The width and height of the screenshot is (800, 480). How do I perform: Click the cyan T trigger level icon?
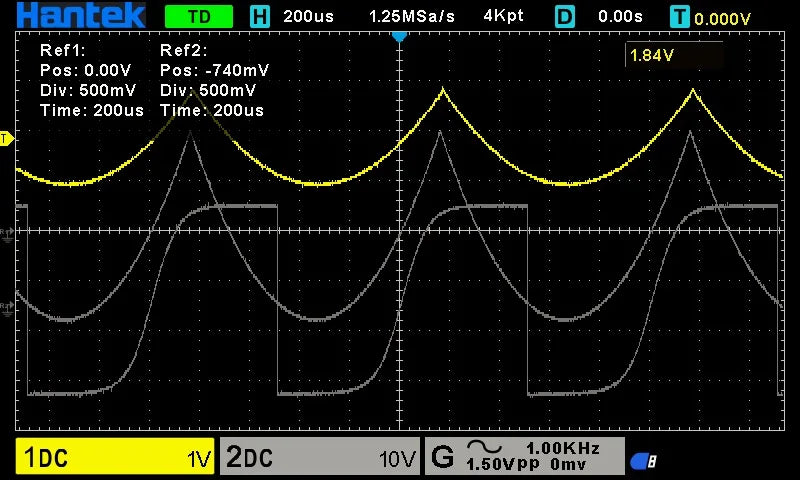click(680, 17)
